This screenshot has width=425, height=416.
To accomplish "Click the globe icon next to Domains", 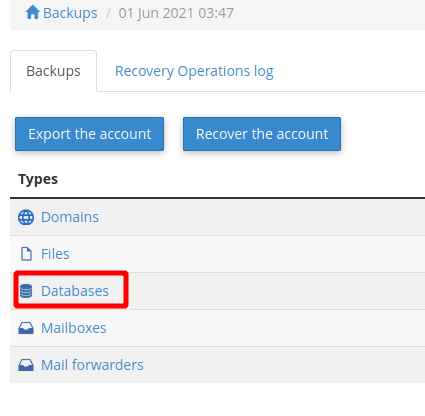I will [26, 217].
